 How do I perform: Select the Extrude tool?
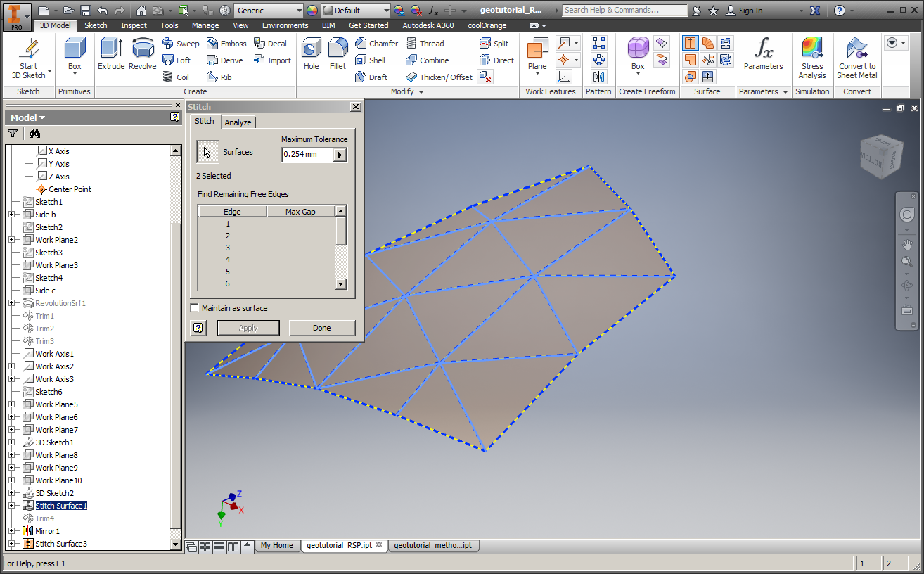click(x=111, y=53)
